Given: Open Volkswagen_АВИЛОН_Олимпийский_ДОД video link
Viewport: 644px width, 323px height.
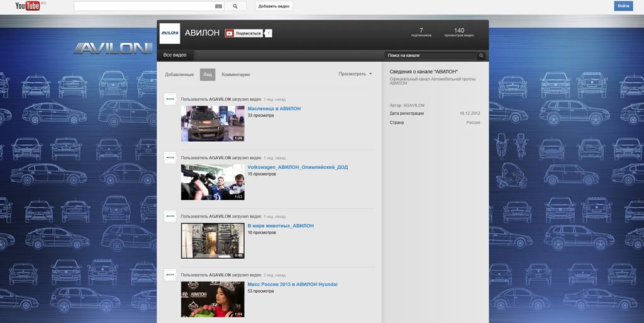Looking at the screenshot, I should pos(297,167).
